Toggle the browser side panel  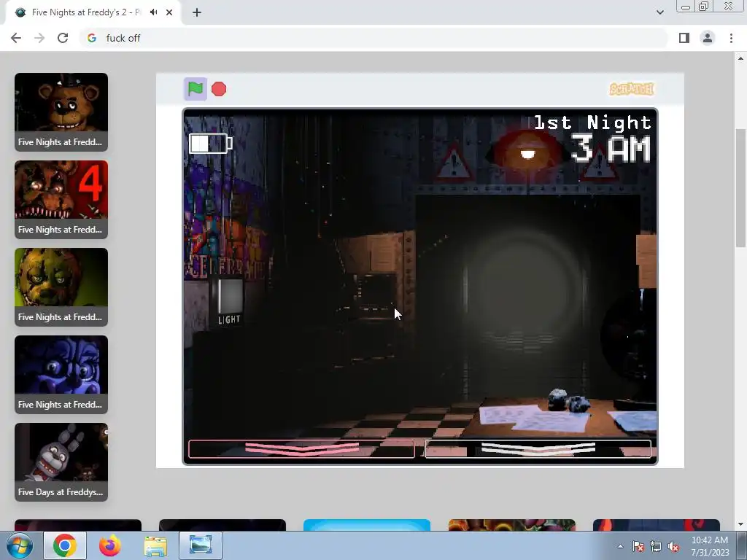(684, 38)
